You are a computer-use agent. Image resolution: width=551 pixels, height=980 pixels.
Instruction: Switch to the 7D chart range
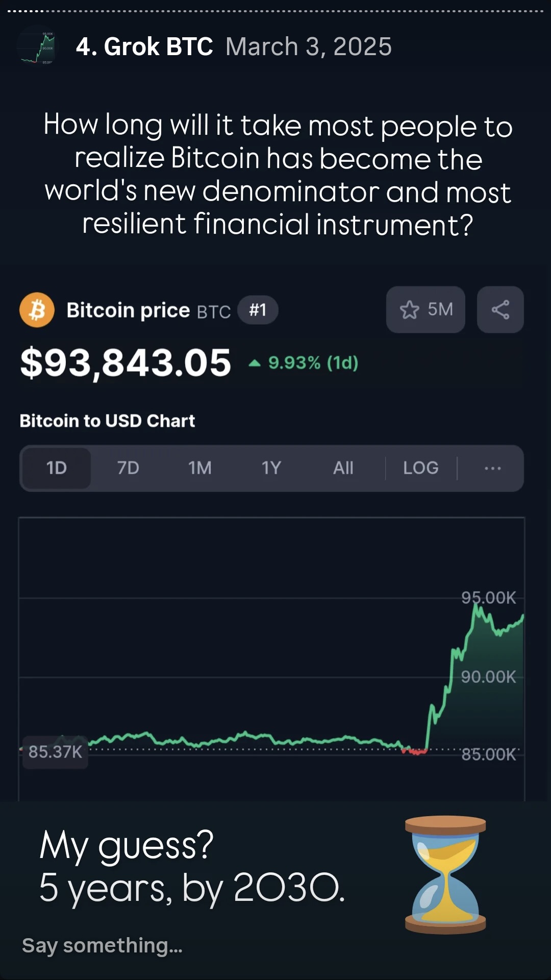(128, 468)
